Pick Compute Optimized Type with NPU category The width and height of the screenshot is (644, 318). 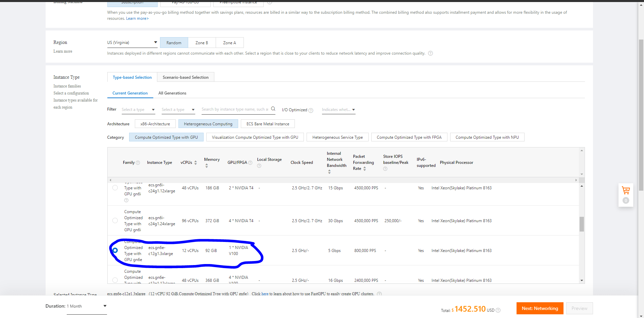(487, 137)
